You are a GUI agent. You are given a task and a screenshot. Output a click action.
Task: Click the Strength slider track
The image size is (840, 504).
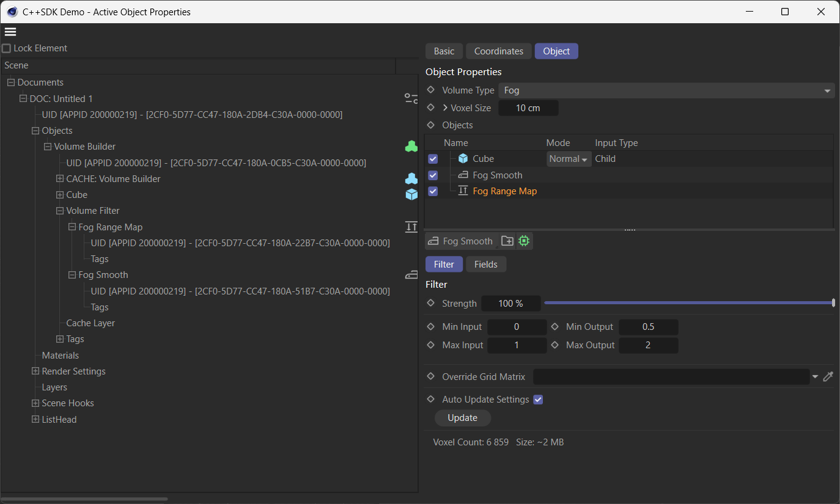point(689,303)
